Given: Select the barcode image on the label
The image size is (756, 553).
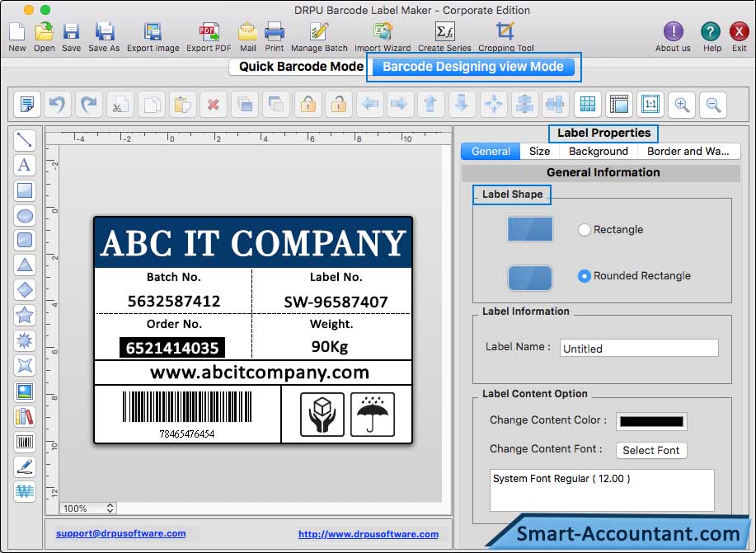Looking at the screenshot, I should [187, 415].
